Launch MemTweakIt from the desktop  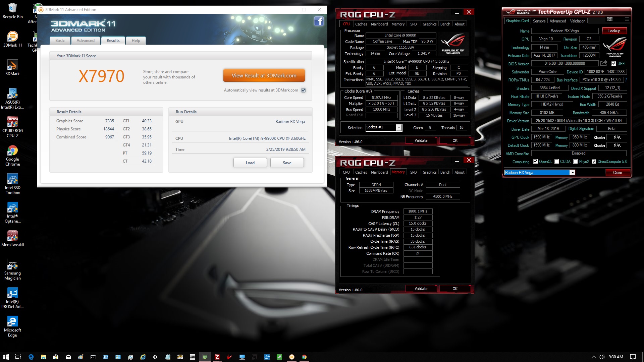[x=12, y=238]
